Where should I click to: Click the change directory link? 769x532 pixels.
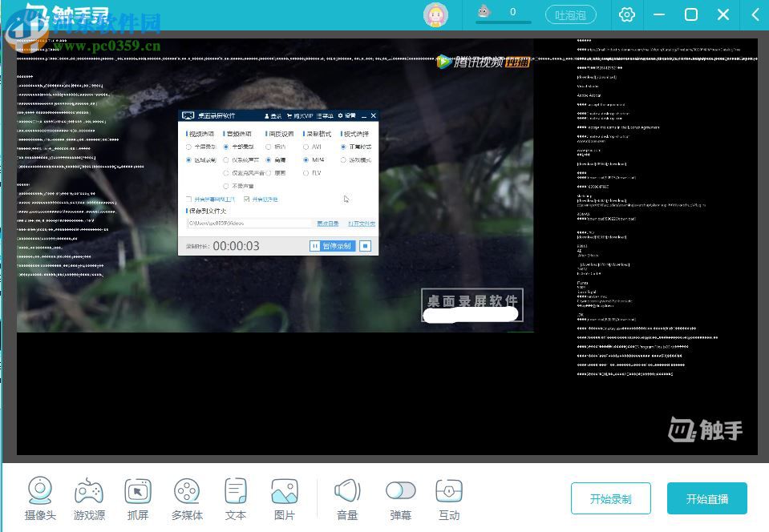[x=328, y=224]
